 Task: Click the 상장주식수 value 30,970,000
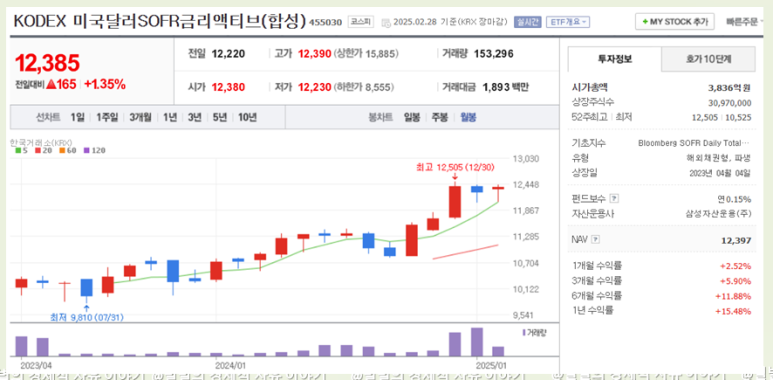(729, 103)
